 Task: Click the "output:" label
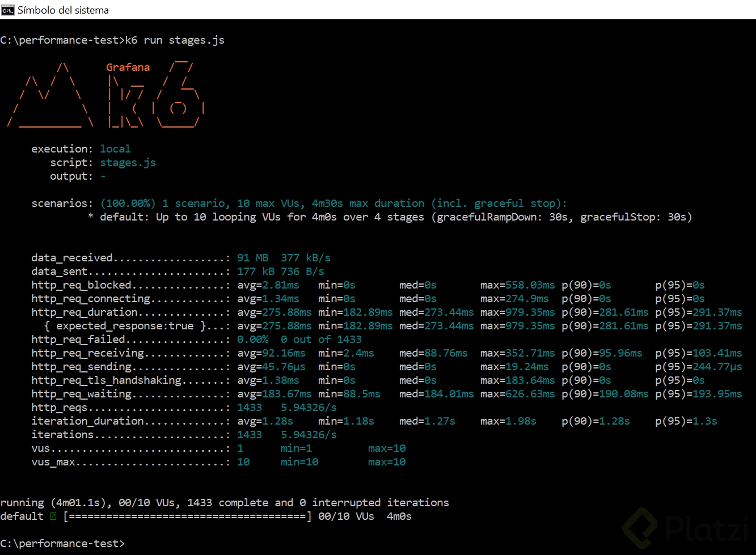[x=71, y=176]
